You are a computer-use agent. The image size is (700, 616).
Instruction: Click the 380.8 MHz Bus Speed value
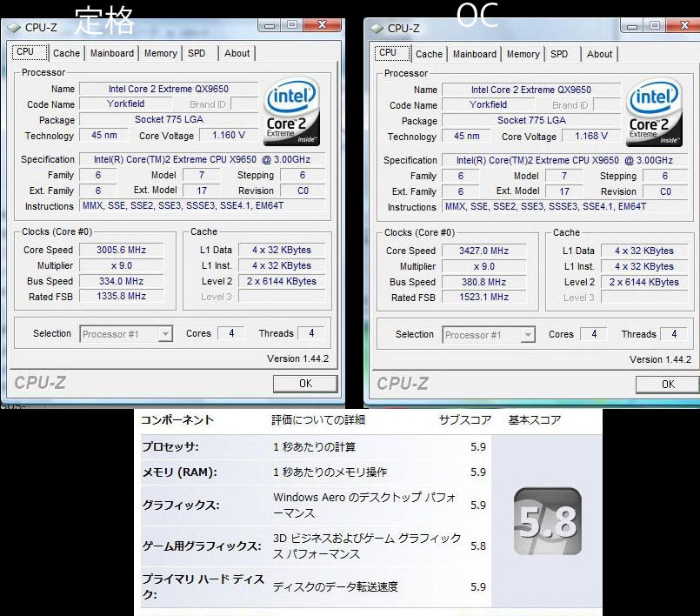[484, 282]
